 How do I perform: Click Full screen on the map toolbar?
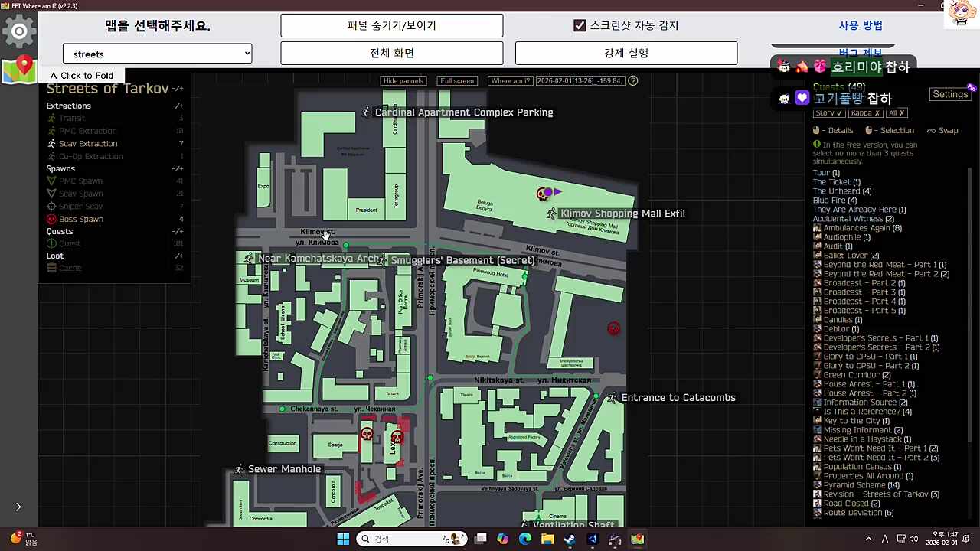457,81
